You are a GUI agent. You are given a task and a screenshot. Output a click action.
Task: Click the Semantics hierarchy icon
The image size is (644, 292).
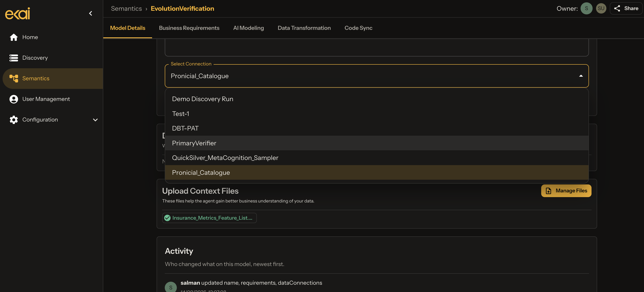14,78
